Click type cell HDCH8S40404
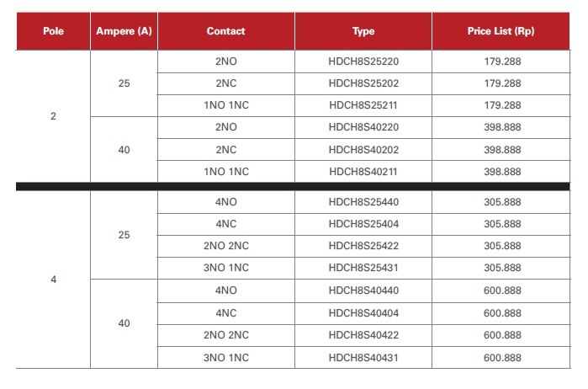Viewport: 588px width, 389px height. (x=363, y=313)
